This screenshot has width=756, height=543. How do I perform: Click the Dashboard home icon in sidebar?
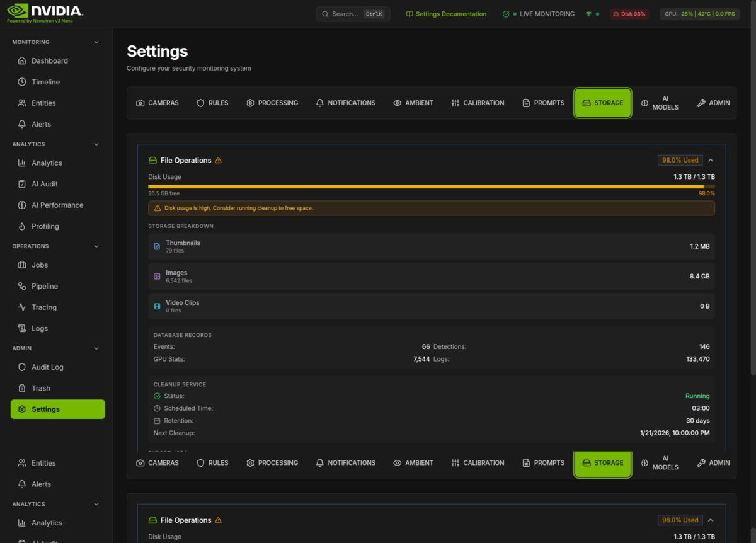click(22, 61)
